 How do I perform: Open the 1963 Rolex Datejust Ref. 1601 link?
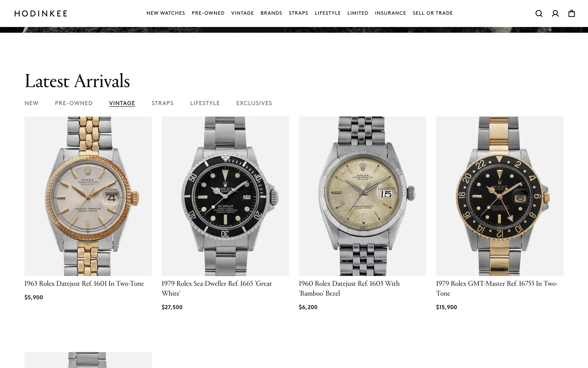84,284
